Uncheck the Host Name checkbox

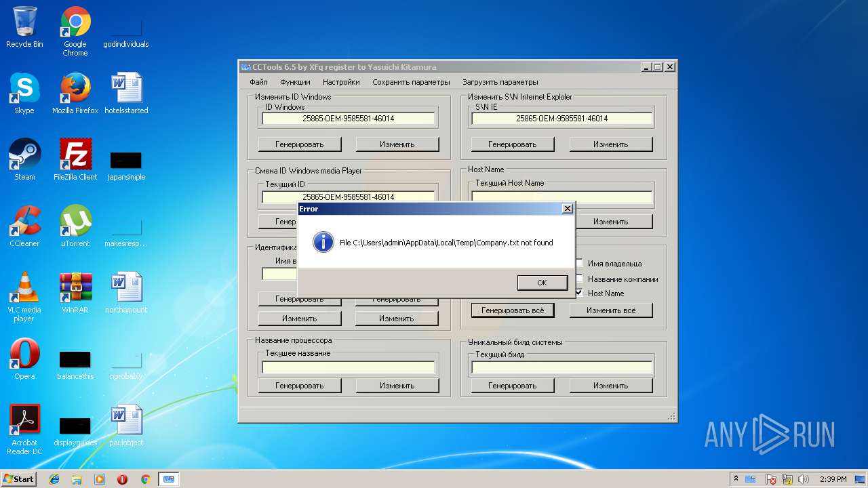pyautogui.click(x=579, y=293)
